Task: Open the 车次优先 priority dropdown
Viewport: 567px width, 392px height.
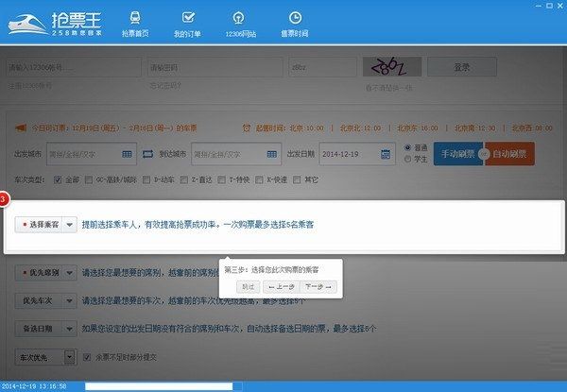Action: click(x=69, y=357)
